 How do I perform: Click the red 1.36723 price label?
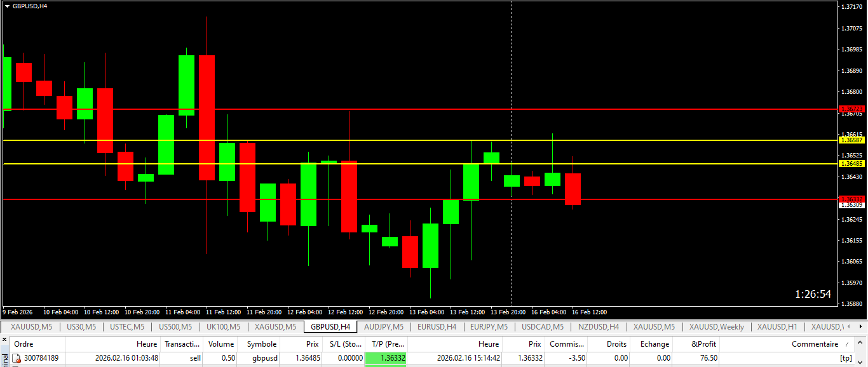[851, 109]
